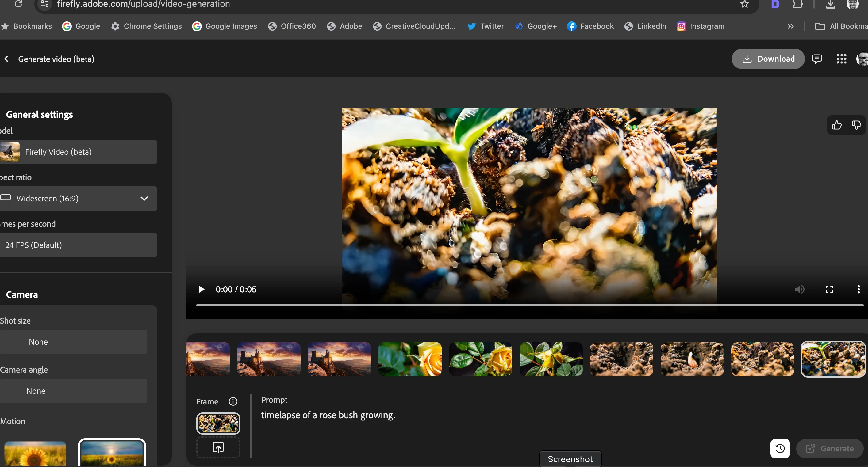Click the Frame info icon
This screenshot has width=868, height=467.
(233, 401)
